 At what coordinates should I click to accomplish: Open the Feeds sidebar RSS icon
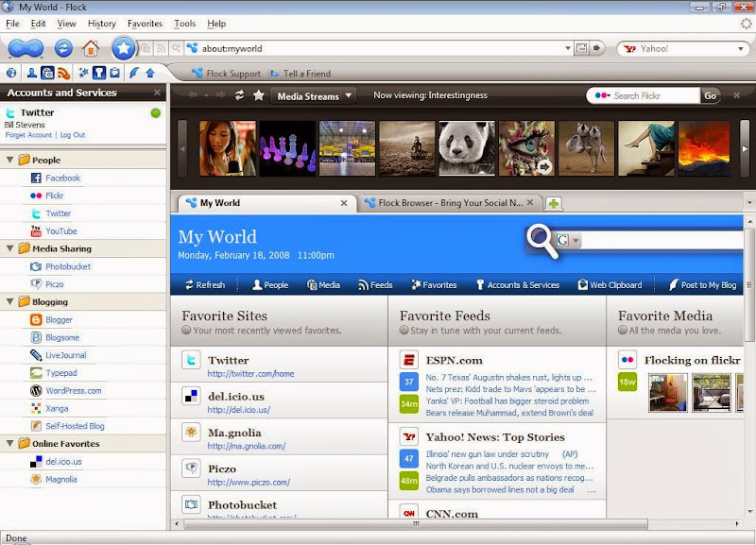tap(63, 74)
